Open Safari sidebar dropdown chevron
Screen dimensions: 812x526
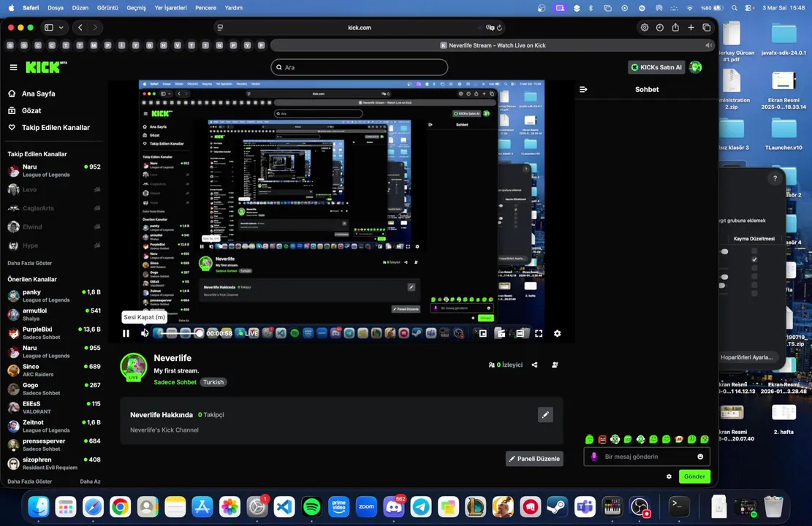point(61,28)
